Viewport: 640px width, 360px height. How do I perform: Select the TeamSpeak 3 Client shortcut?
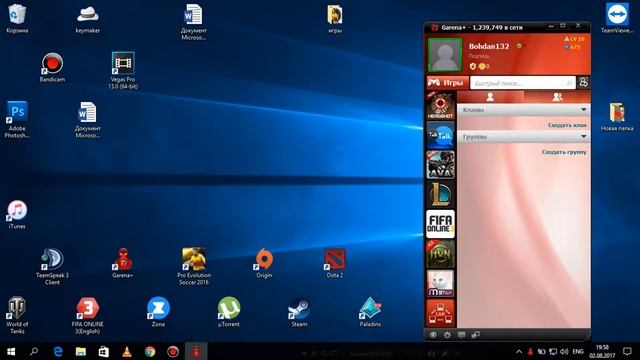coord(52,266)
